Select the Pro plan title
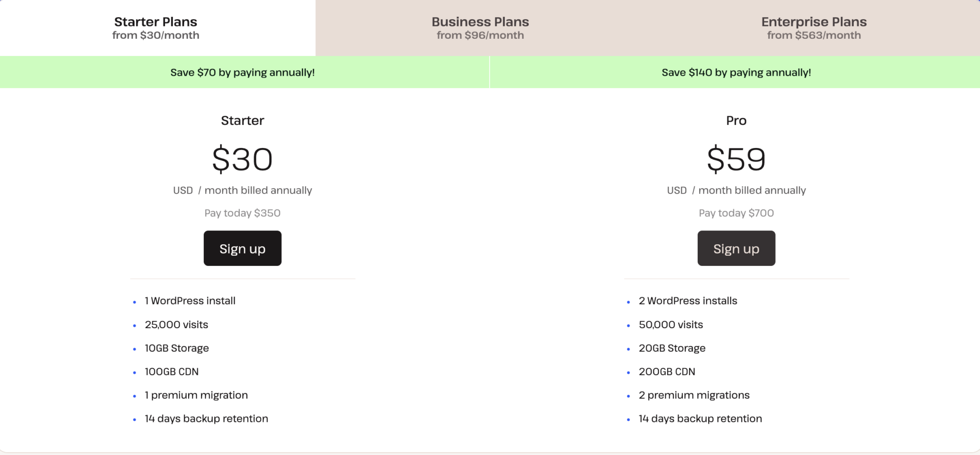 click(x=736, y=121)
